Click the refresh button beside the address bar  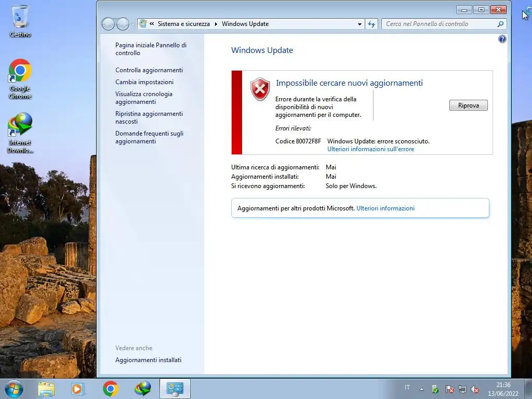(371, 24)
